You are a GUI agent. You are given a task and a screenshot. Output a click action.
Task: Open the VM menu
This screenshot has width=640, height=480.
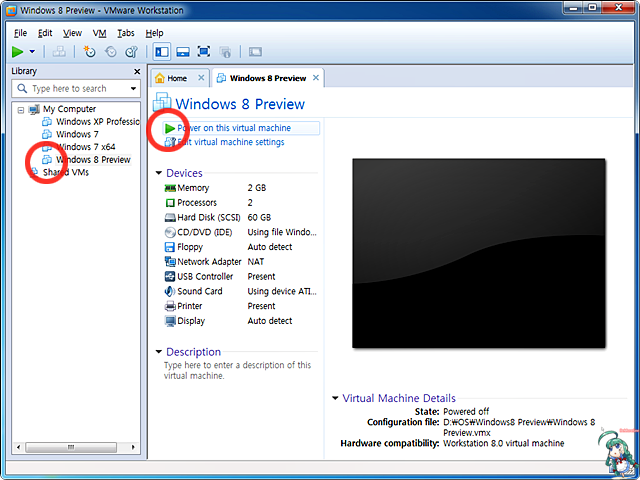pyautogui.click(x=99, y=33)
